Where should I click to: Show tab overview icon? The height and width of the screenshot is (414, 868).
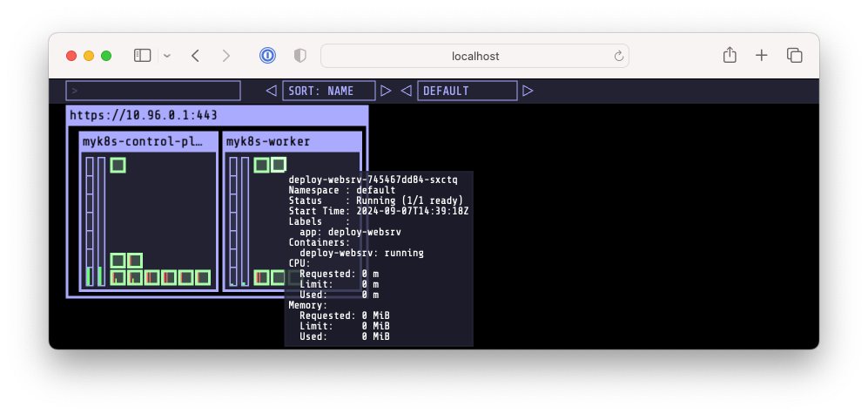(794, 56)
